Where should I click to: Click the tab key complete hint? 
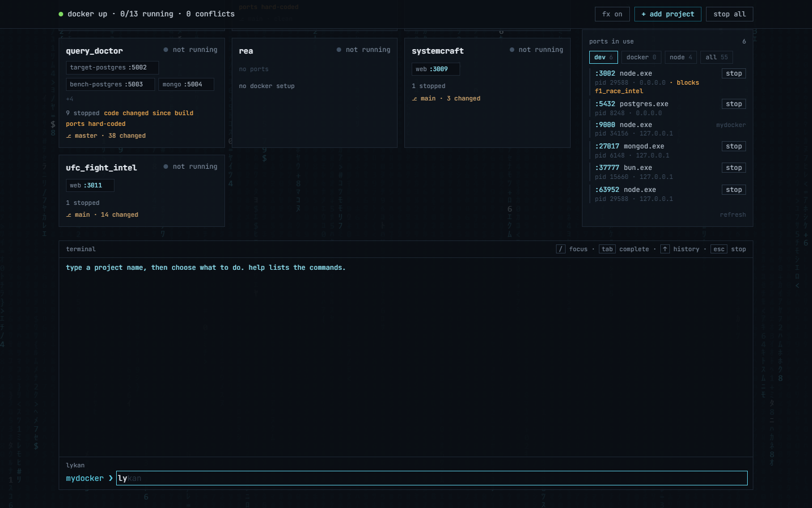607,249
